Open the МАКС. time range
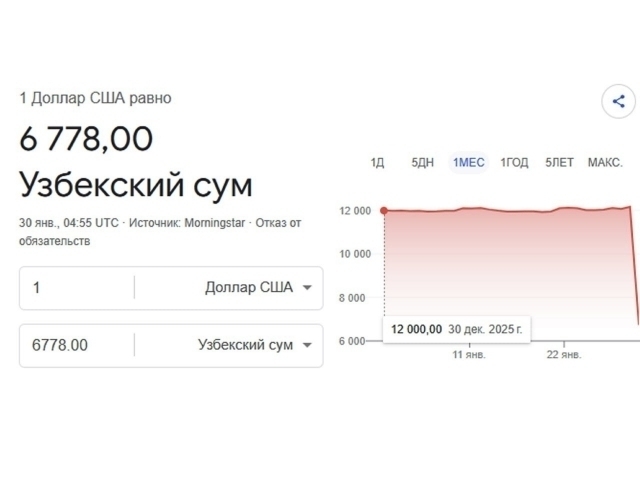The height and width of the screenshot is (480, 640). pos(605,163)
